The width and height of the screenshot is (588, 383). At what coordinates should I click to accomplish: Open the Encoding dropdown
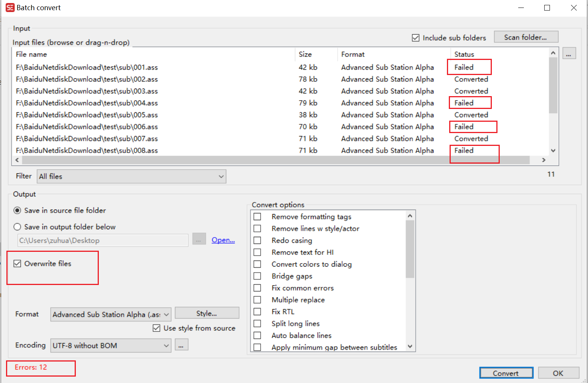[x=166, y=345]
